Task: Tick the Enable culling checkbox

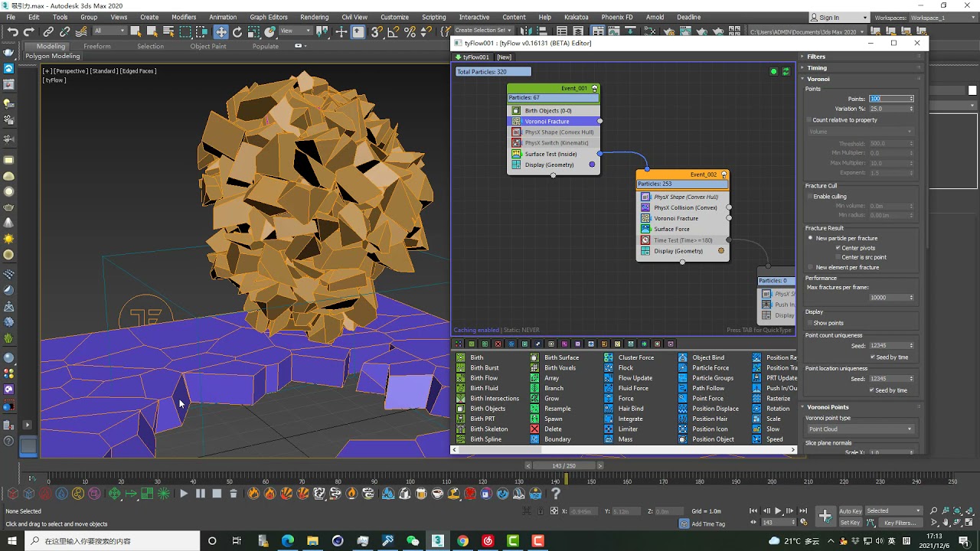Action: tap(809, 197)
